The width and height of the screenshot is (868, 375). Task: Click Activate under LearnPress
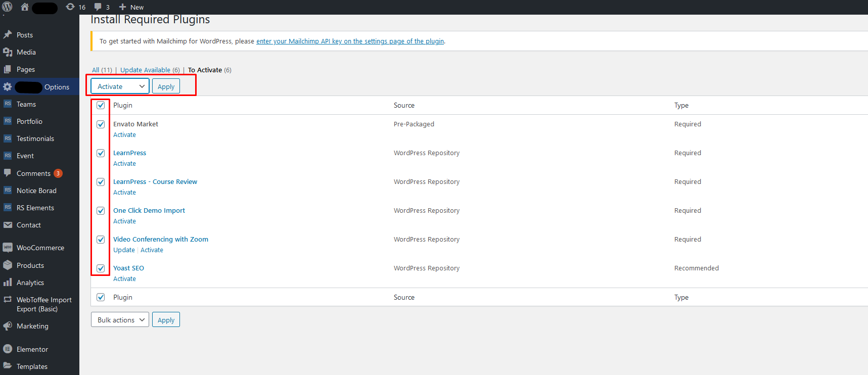[x=124, y=164]
